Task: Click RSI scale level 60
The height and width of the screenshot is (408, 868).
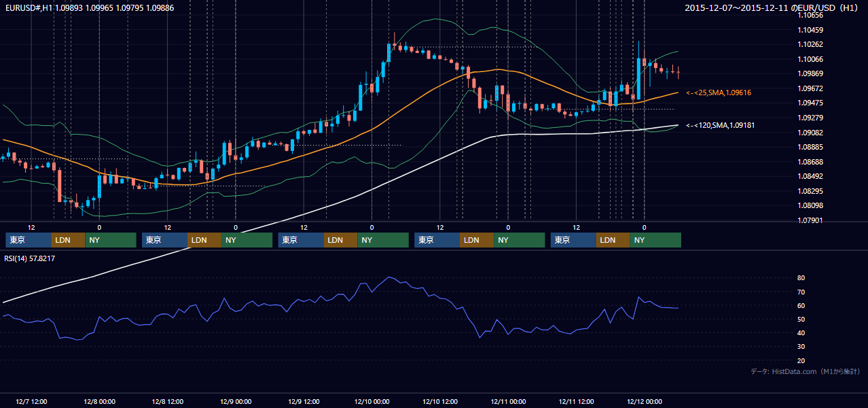Action: pos(801,305)
